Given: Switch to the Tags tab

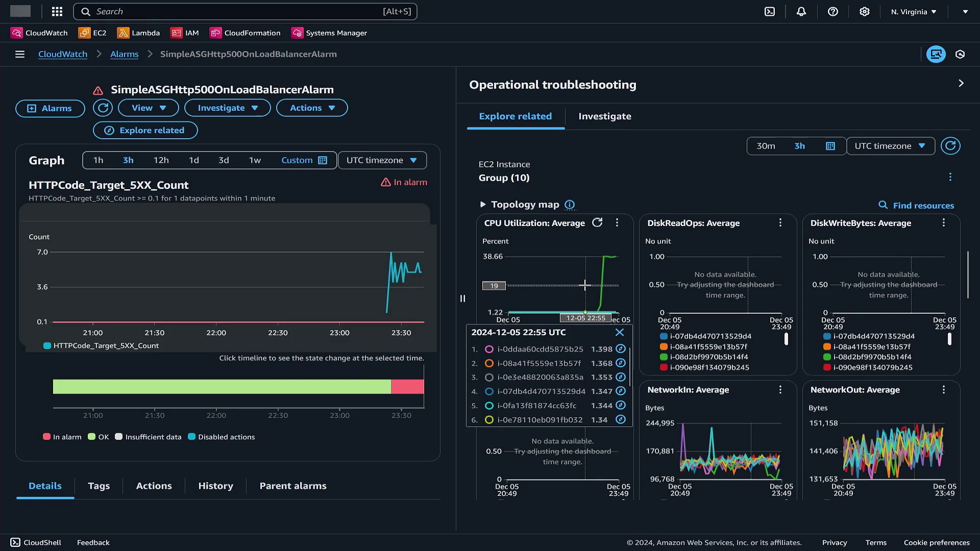Looking at the screenshot, I should [x=99, y=486].
